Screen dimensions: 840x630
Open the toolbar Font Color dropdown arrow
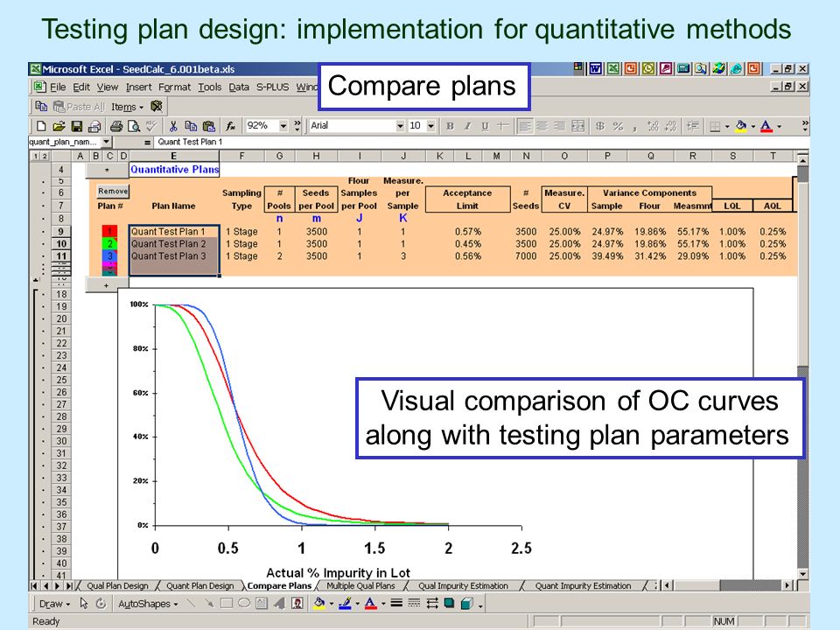[x=780, y=126]
